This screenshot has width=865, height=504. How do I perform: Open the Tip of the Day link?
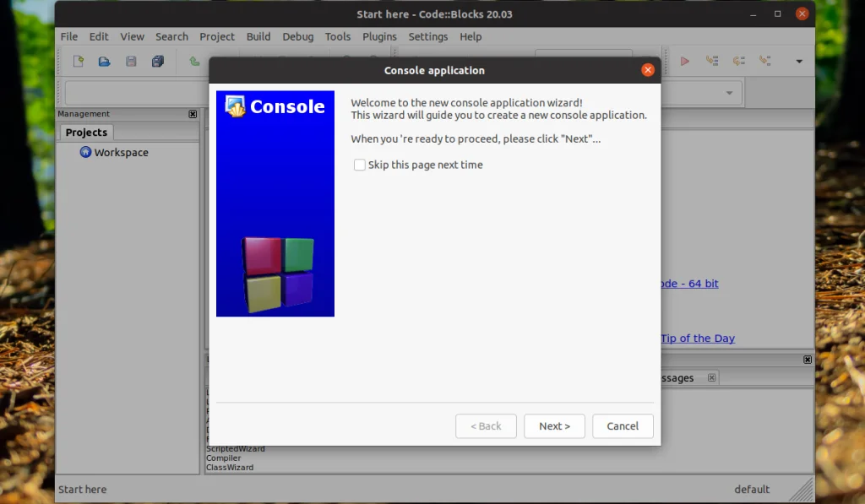tap(698, 338)
